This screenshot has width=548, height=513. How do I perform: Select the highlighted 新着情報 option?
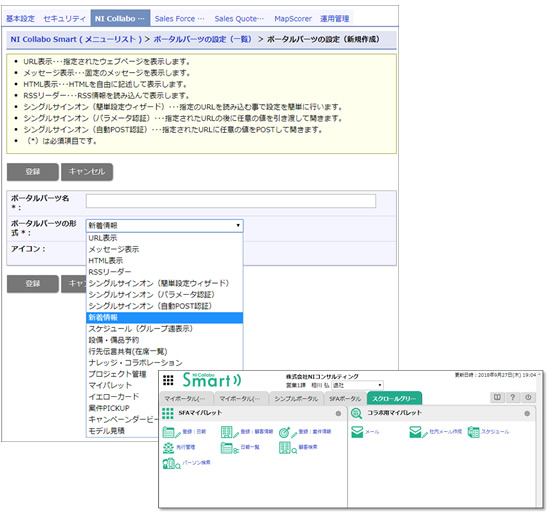(164, 317)
